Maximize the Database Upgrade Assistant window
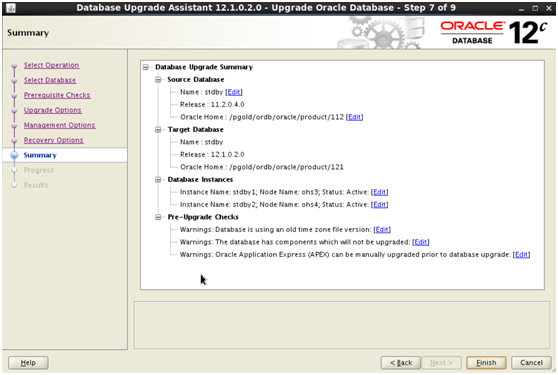 (x=535, y=8)
